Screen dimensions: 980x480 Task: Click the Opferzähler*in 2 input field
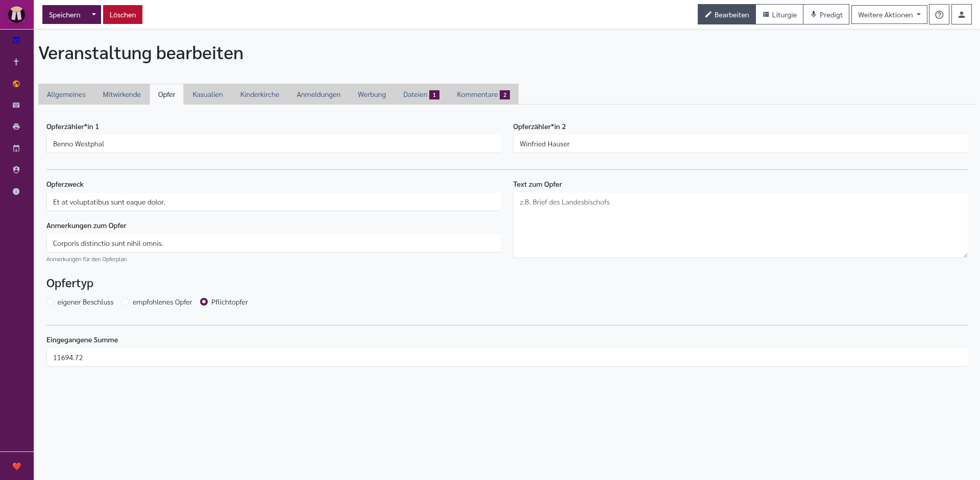pos(740,144)
